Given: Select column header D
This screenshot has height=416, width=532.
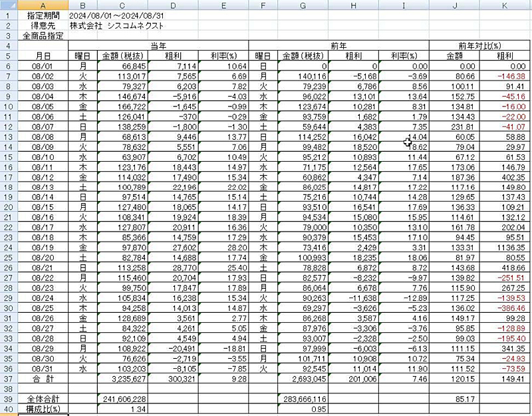Looking at the screenshot, I should [172, 6].
